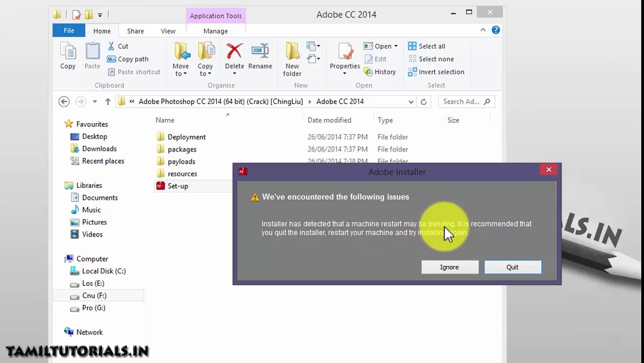This screenshot has height=363, width=644.
Task: Close the Adobe Installer dialog
Action: point(549,170)
